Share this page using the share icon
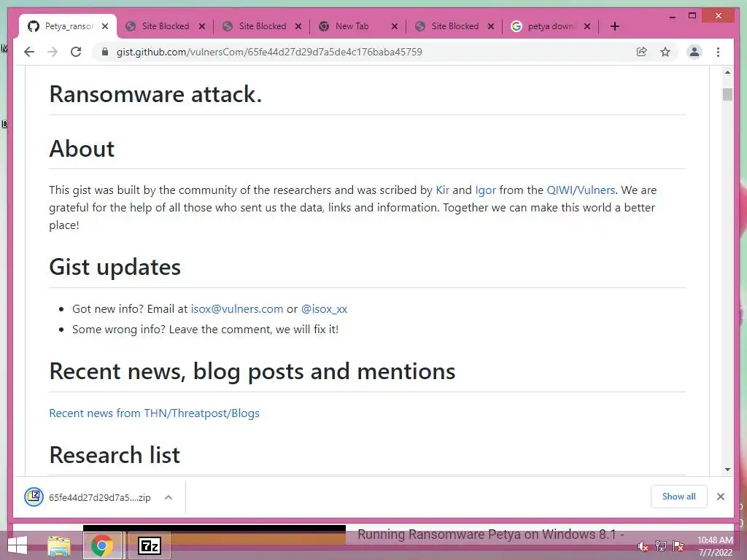The height and width of the screenshot is (560, 747). pyautogui.click(x=642, y=52)
